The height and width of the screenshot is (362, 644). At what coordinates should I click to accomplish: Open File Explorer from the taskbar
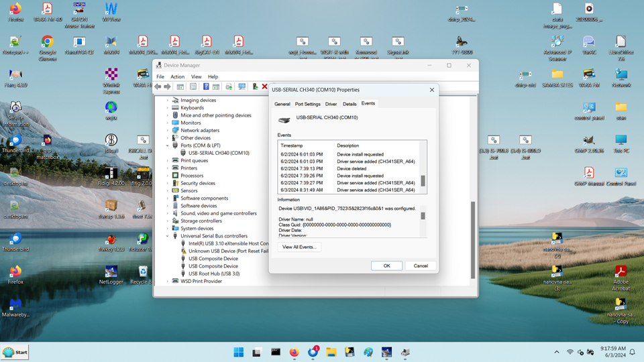point(331,352)
